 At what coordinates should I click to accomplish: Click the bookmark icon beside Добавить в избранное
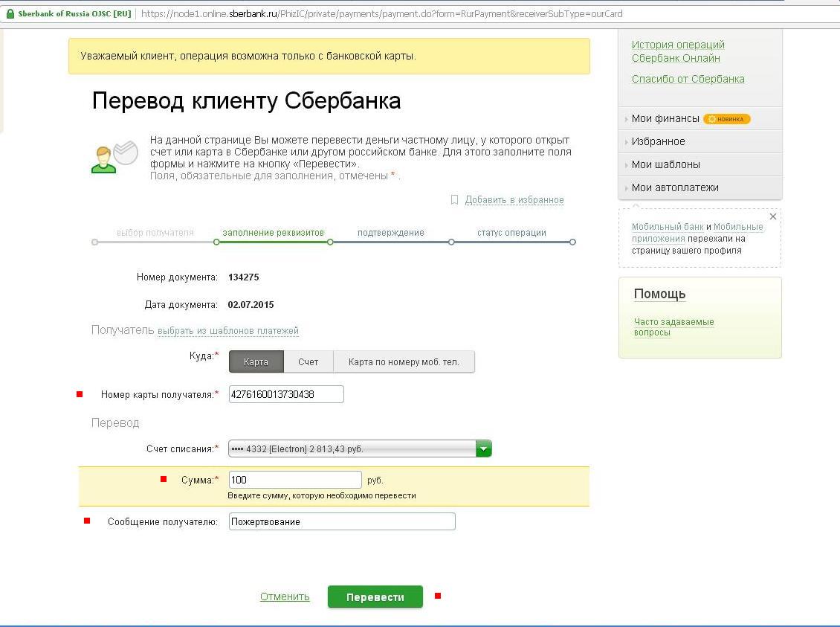[454, 200]
